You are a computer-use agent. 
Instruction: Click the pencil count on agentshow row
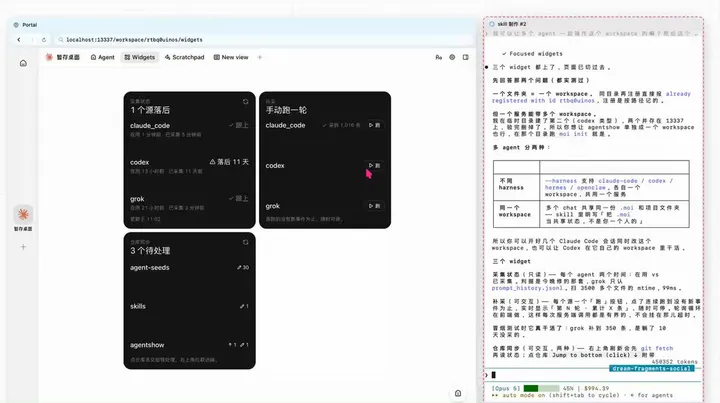point(244,345)
